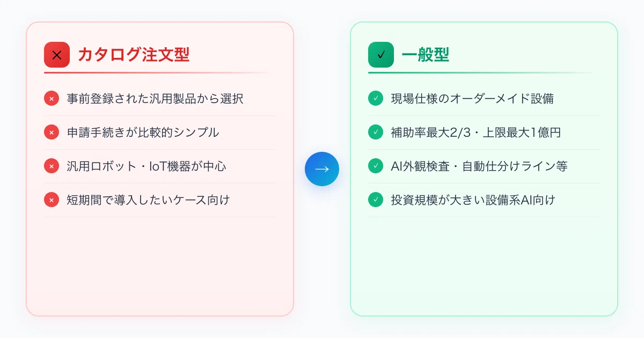Click green check icon beside 補助率最大2/3・上限最大1億円
This screenshot has width=644, height=338.
pyautogui.click(x=376, y=133)
